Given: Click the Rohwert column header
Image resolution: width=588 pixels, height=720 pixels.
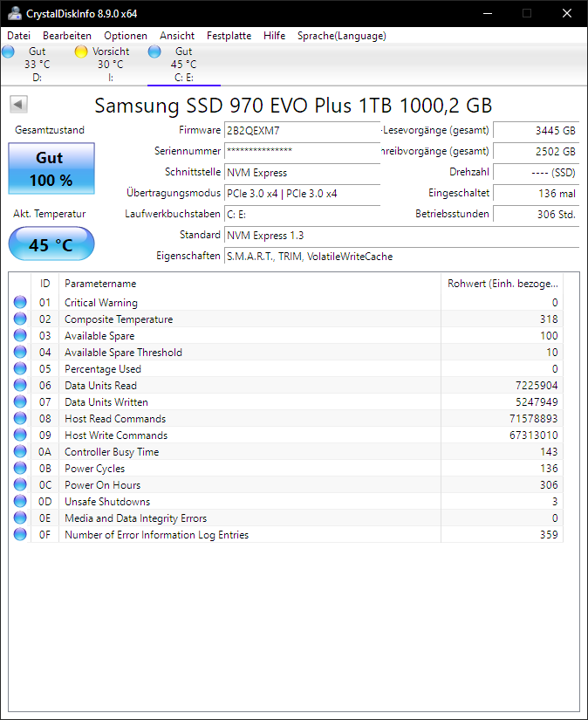Looking at the screenshot, I should [503, 284].
